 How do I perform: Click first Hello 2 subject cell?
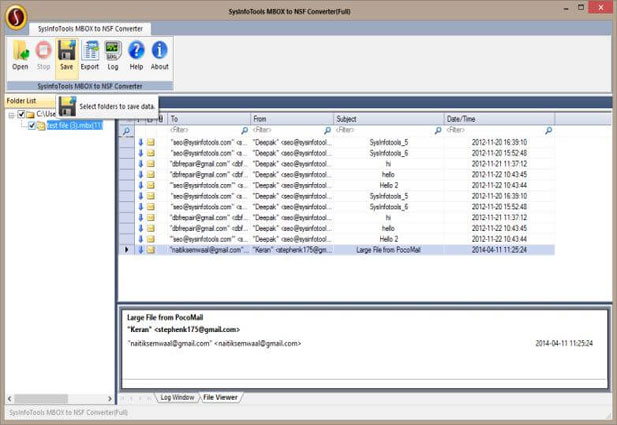click(388, 185)
